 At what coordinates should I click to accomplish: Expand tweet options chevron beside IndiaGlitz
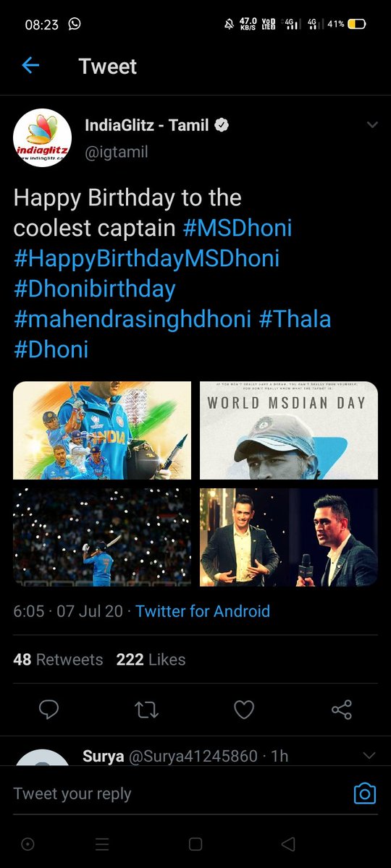pyautogui.click(x=372, y=125)
